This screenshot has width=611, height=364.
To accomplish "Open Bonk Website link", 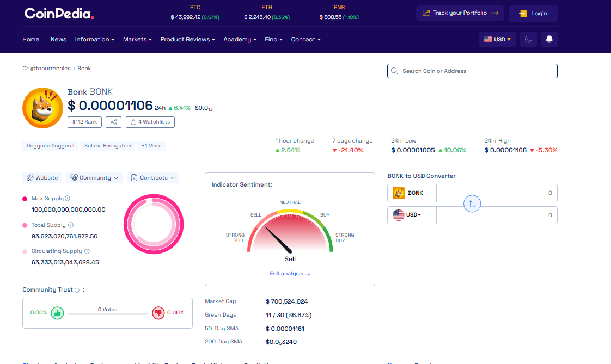I will pyautogui.click(x=42, y=178).
